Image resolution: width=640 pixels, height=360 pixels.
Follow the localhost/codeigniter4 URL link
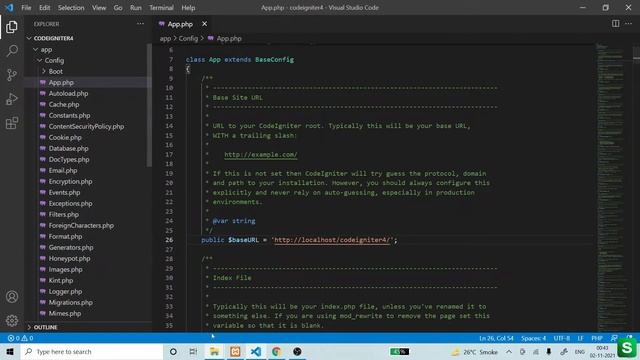tap(332, 240)
